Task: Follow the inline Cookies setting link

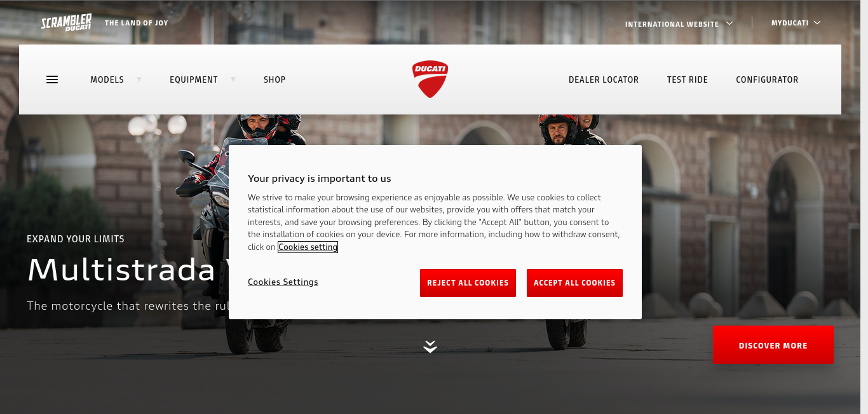Action: coord(308,247)
